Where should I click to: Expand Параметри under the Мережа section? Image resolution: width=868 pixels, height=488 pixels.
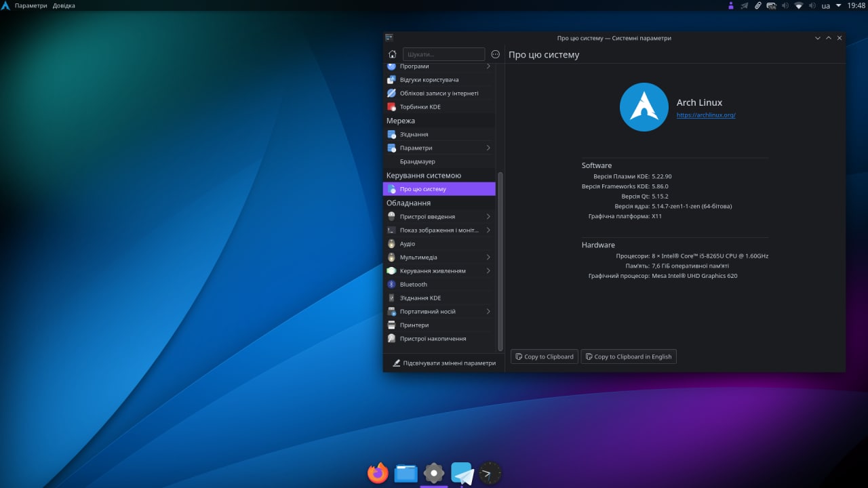(x=439, y=148)
